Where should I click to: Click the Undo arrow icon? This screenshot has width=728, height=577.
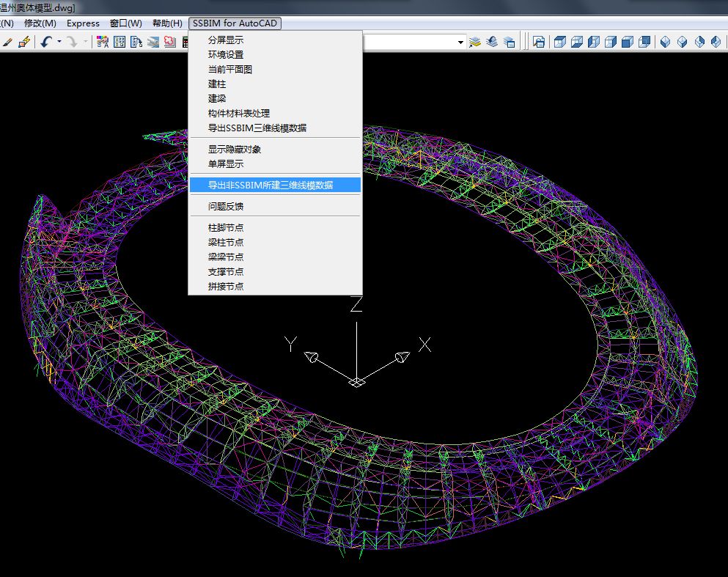(46, 43)
